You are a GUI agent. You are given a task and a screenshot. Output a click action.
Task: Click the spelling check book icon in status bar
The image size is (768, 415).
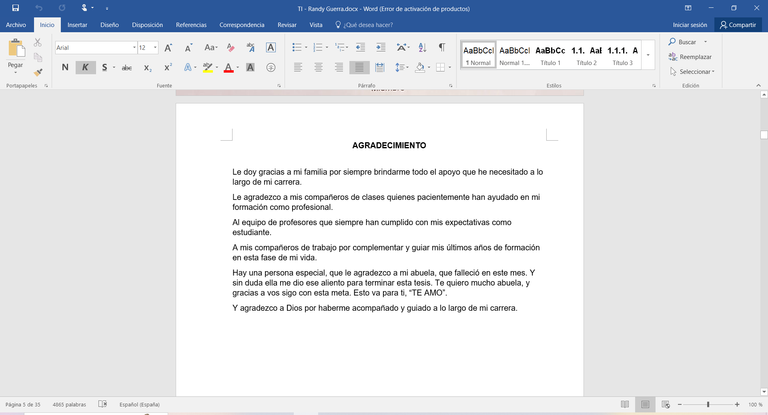click(x=102, y=404)
